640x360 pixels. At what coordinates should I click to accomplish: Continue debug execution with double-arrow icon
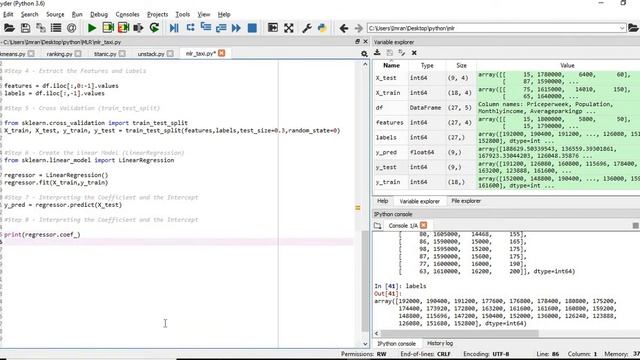[x=236, y=28]
